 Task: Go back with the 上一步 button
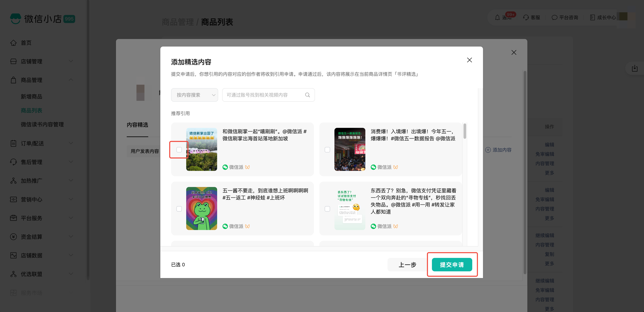(x=408, y=265)
